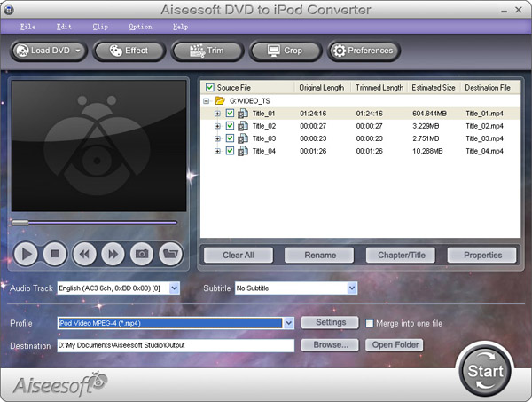Open the Subtitle dropdown
The width and height of the screenshot is (532, 402).
(x=352, y=288)
